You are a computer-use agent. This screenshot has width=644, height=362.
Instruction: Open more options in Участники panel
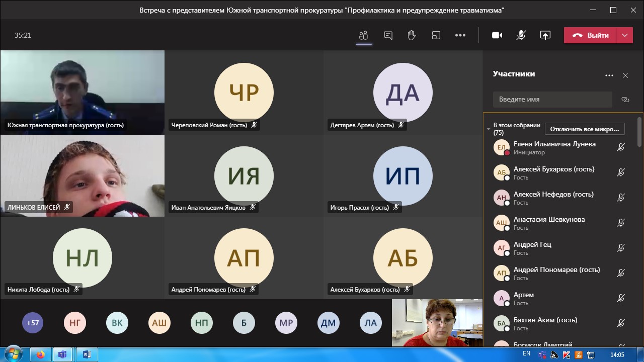(609, 75)
